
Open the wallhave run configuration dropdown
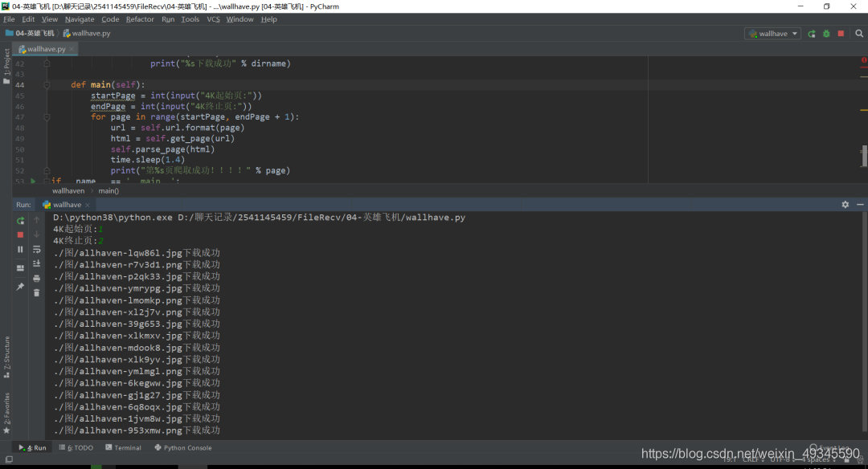coord(773,34)
